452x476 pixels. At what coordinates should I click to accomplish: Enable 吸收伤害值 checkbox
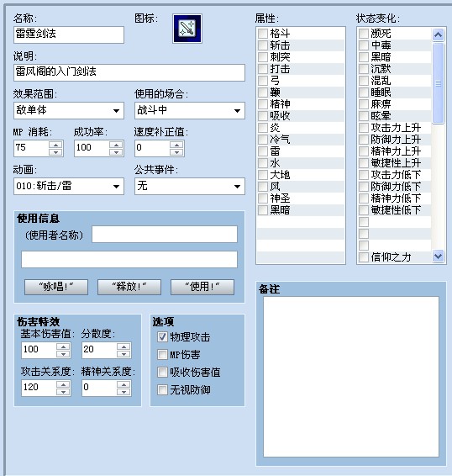click(162, 373)
